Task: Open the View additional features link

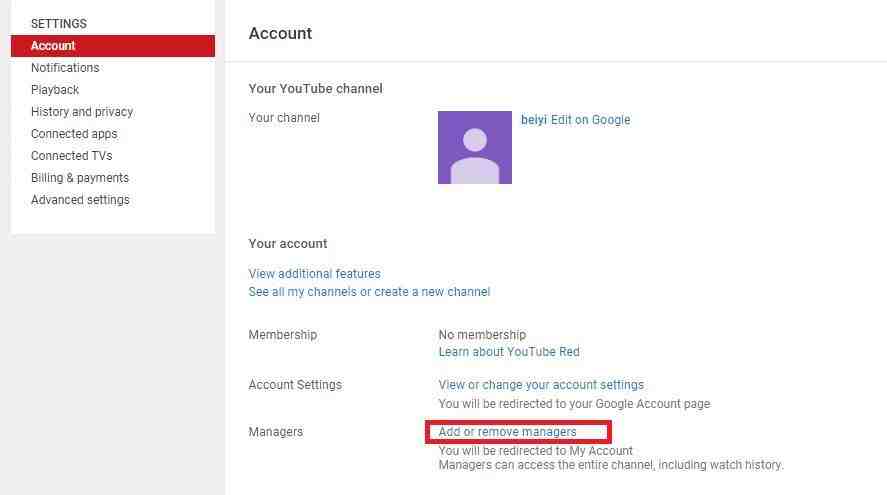Action: (x=314, y=274)
